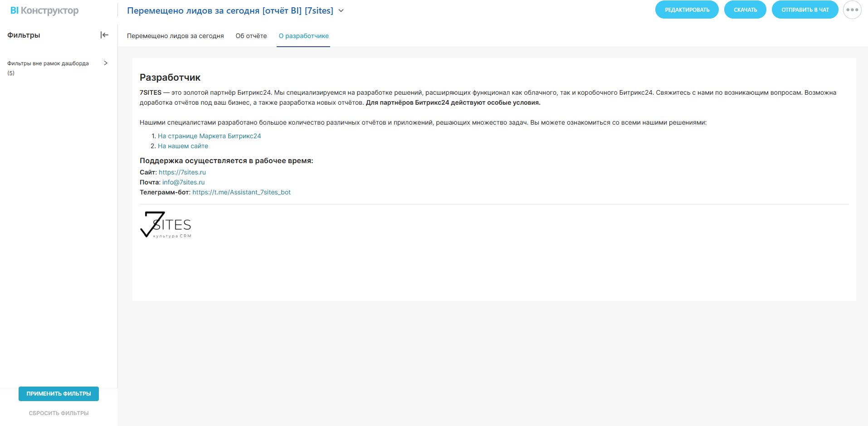Open the На нашем сайте link
The image size is (868, 426).
coord(183,146)
